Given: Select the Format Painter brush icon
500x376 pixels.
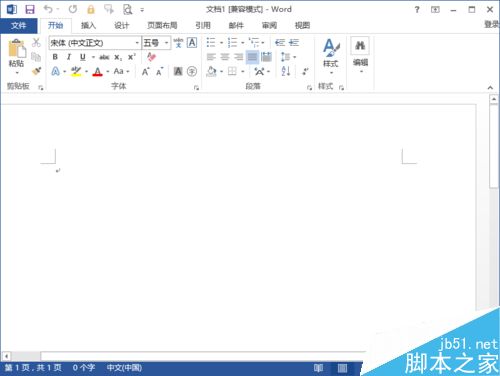Looking at the screenshot, I should tap(36, 71).
